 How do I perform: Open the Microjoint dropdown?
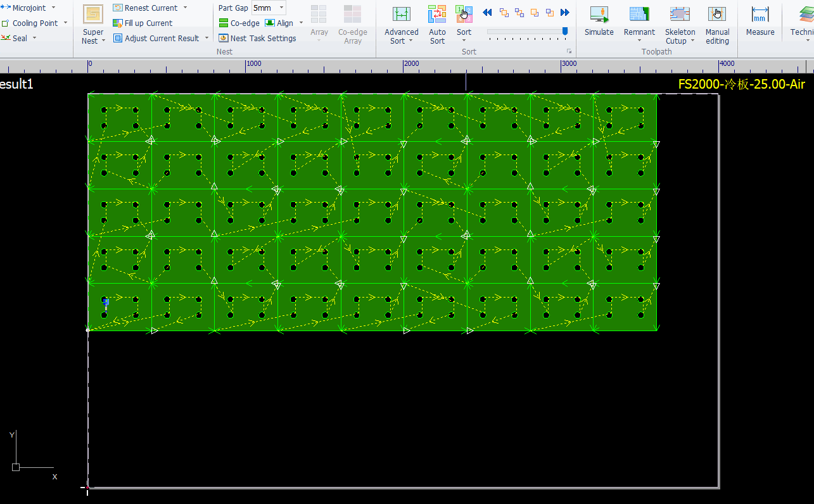[53, 8]
